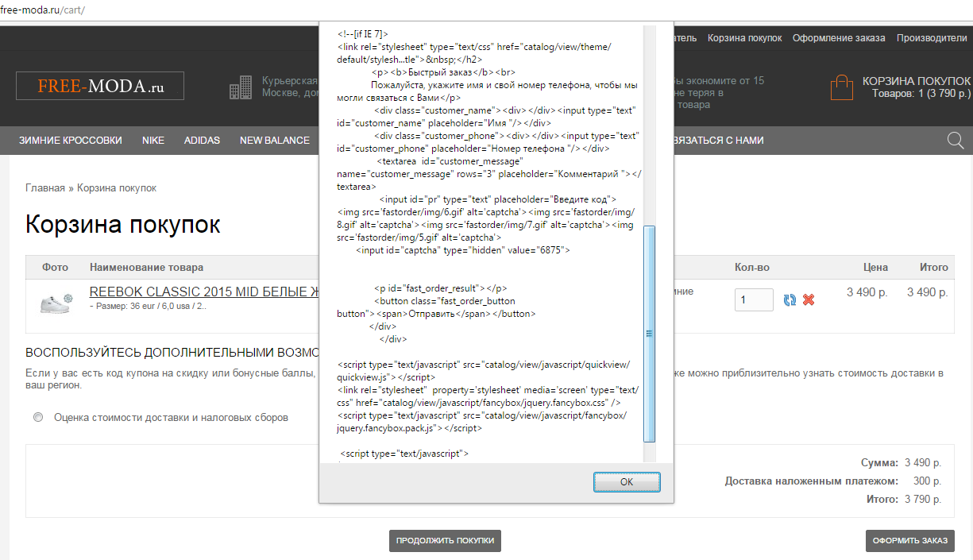Click the Кол-во column header

click(752, 268)
